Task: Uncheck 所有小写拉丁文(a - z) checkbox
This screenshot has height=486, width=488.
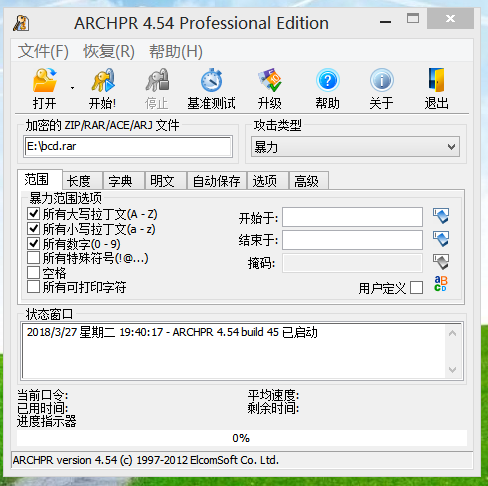Action: 33,229
